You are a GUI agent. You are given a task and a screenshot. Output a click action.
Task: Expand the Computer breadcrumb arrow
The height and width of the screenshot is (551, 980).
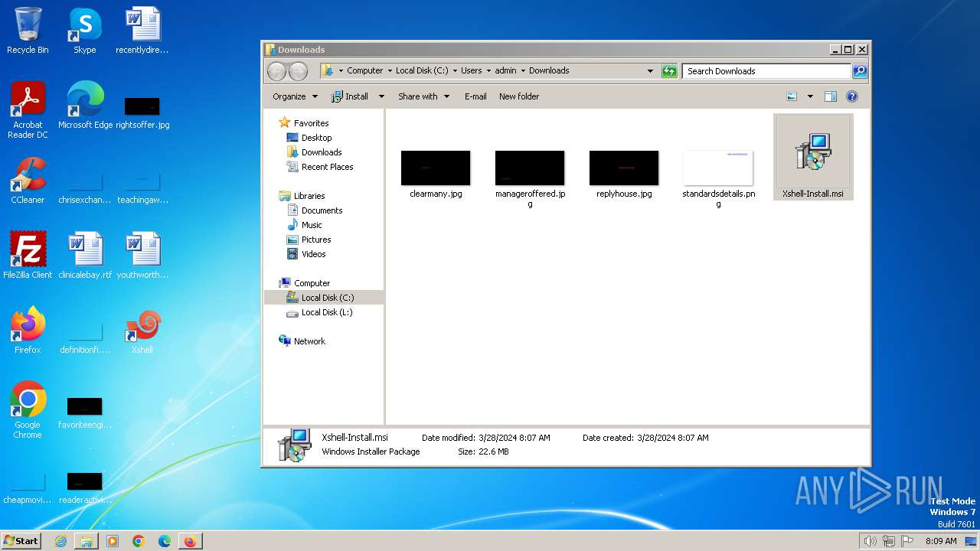(389, 70)
